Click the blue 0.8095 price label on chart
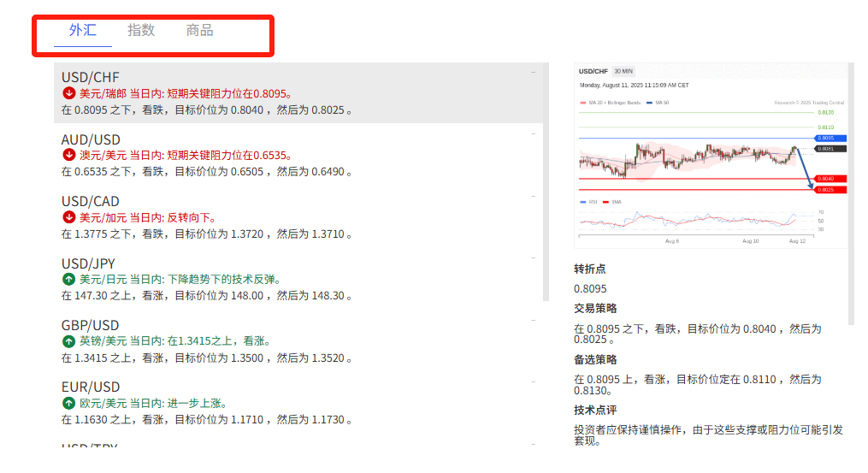 [830, 138]
